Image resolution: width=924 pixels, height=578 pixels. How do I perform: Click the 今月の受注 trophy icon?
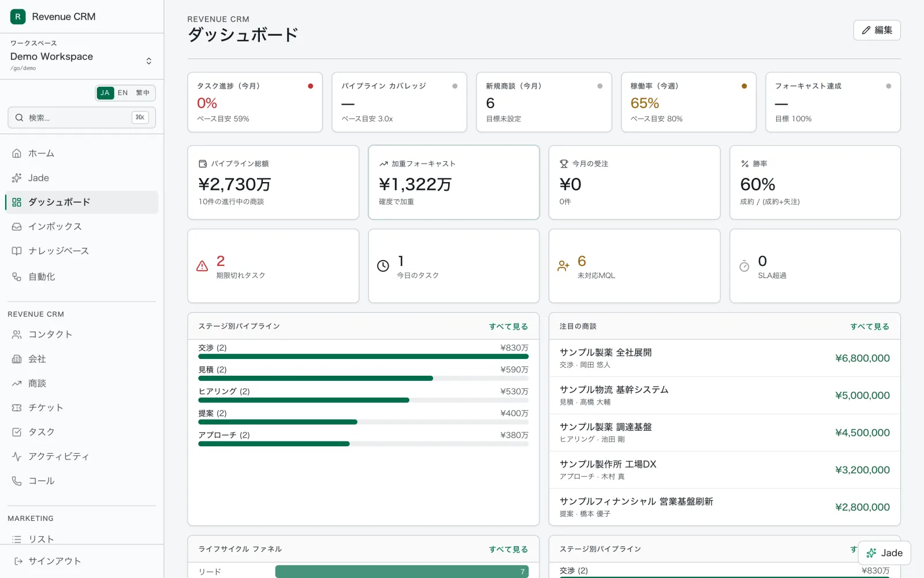564,164
